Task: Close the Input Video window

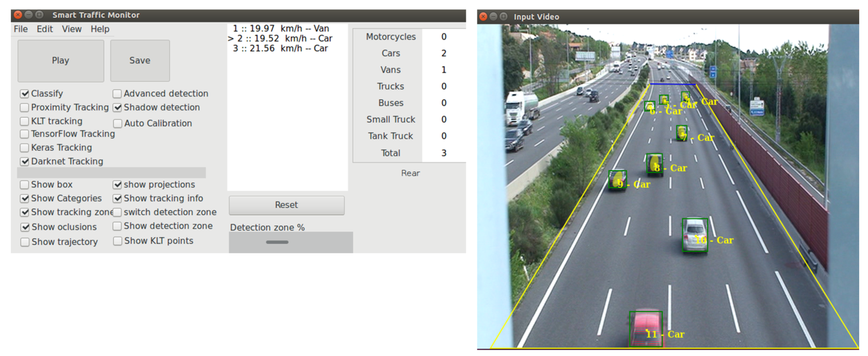Action: click(x=483, y=17)
